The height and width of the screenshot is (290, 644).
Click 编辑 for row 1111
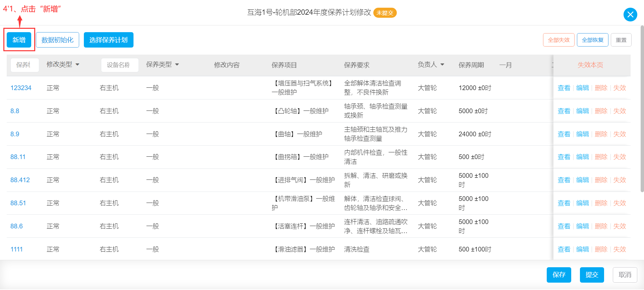coord(583,249)
